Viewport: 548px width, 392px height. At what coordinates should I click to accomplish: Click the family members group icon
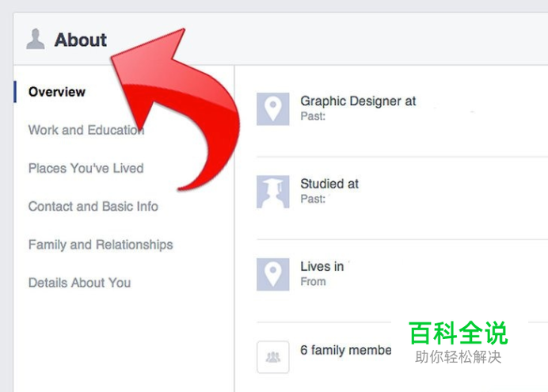coord(272,357)
